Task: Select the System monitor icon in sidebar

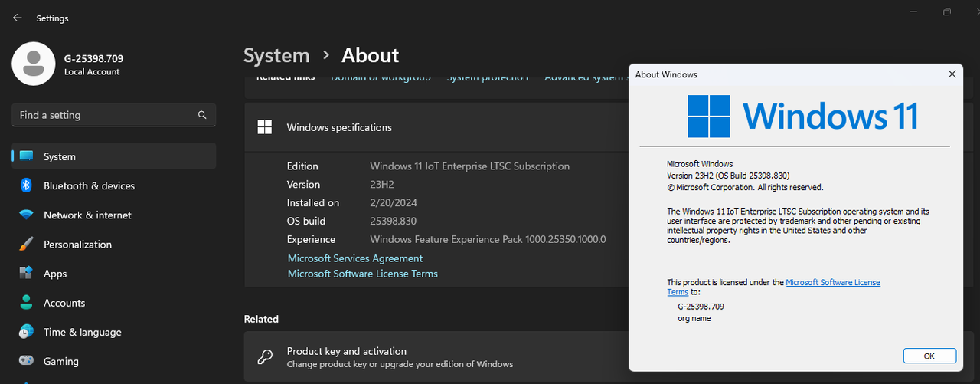Action: pyautogui.click(x=26, y=156)
